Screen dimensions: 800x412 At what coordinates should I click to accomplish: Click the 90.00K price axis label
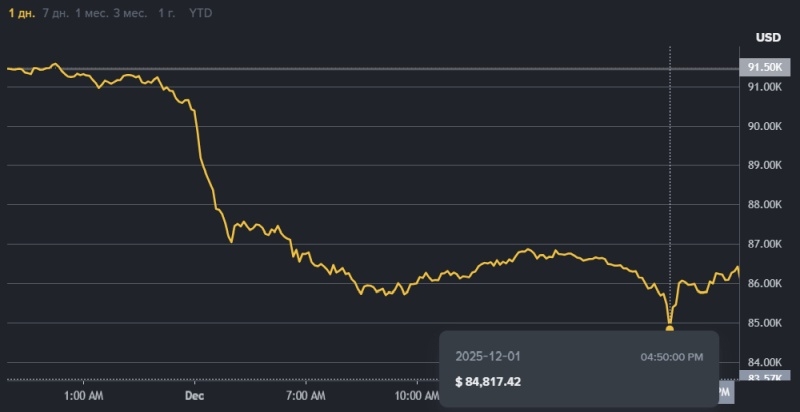(764, 126)
